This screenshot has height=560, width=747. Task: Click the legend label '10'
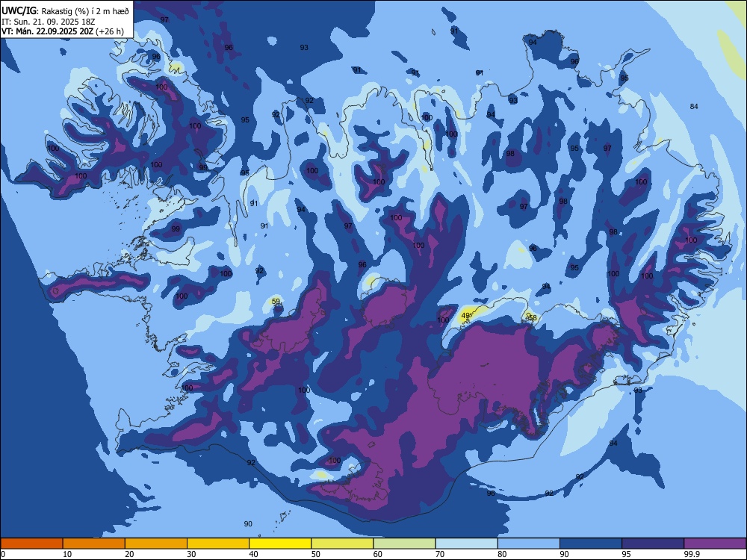pos(67,554)
